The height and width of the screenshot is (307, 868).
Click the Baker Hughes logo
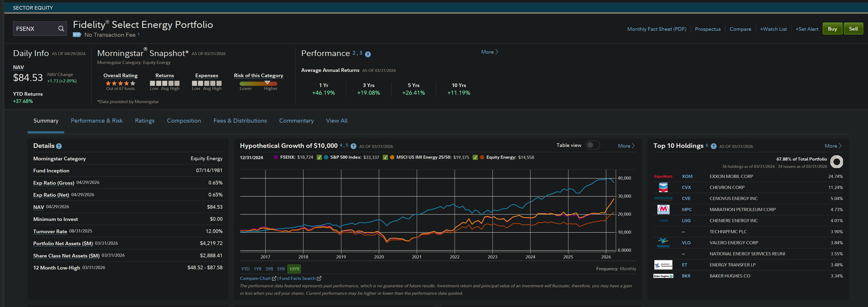click(x=663, y=276)
